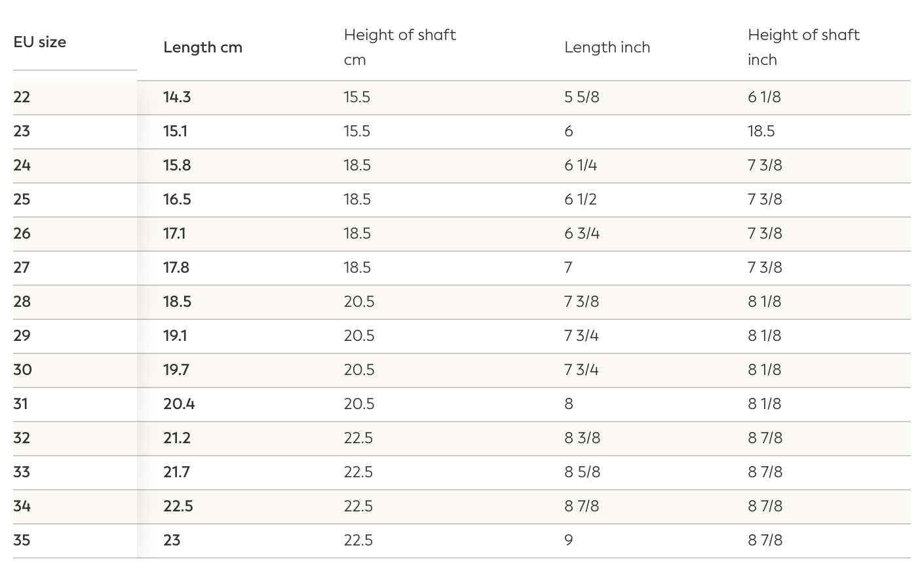The image size is (924, 573).
Task: Select the 19.7 length cm cell
Action: [x=176, y=370]
